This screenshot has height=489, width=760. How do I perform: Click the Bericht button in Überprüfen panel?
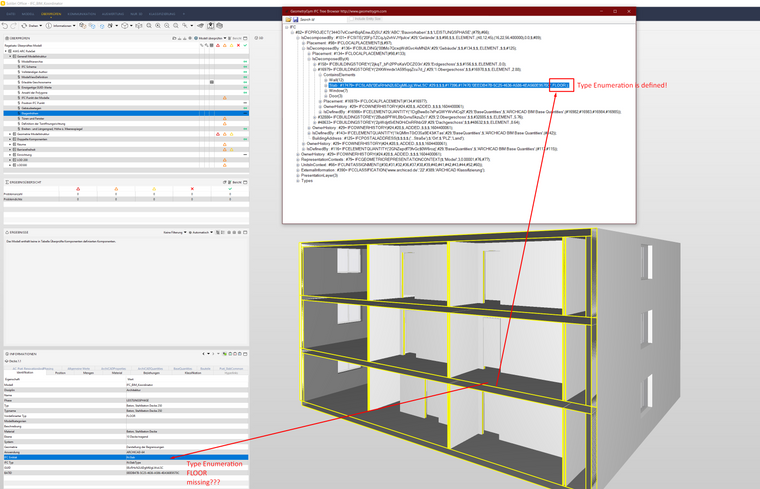(x=235, y=38)
